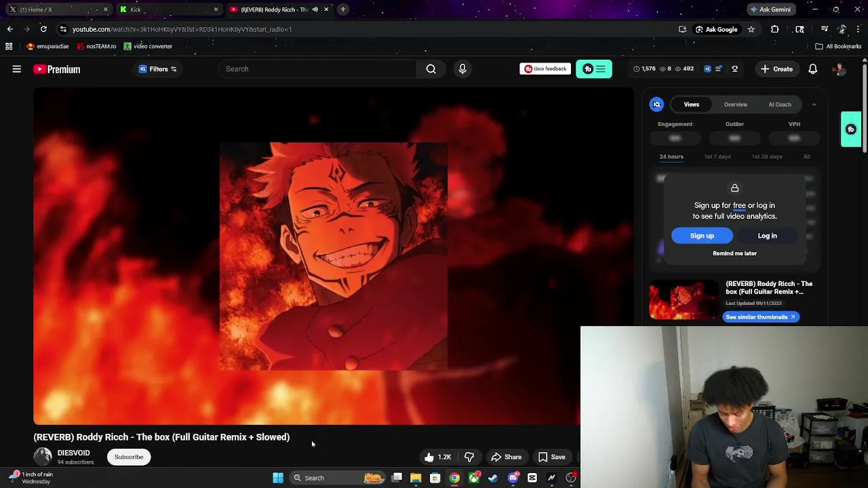Open video converter bookmark
The width and height of the screenshot is (868, 488).
coord(148,46)
